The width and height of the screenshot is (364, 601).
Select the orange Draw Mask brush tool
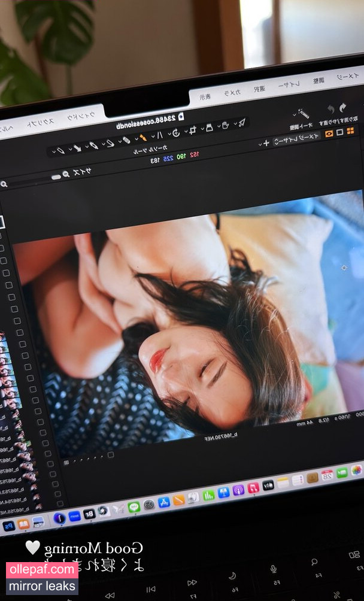click(x=143, y=137)
